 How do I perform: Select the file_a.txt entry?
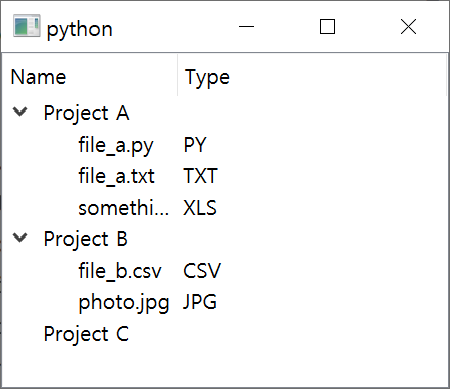point(116,176)
